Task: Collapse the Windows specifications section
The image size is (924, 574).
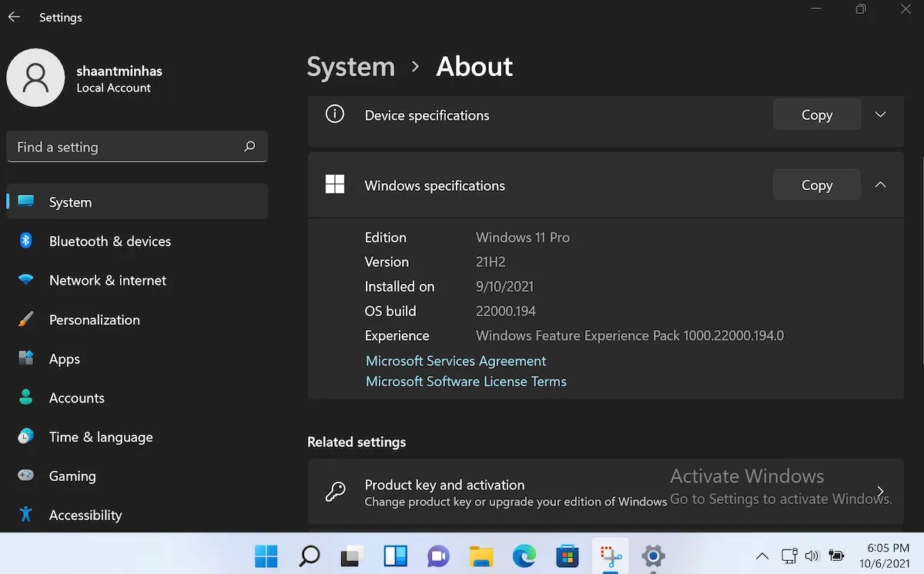Action: 880,185
